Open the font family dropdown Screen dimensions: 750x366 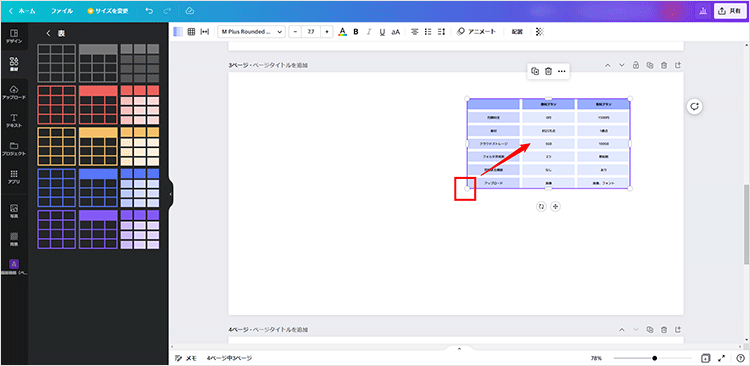252,32
